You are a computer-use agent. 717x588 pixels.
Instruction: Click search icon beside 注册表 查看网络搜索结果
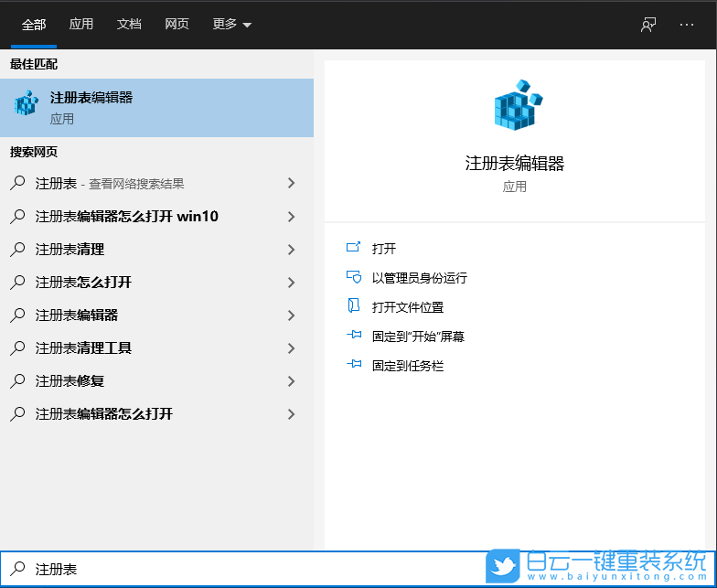click(17, 183)
